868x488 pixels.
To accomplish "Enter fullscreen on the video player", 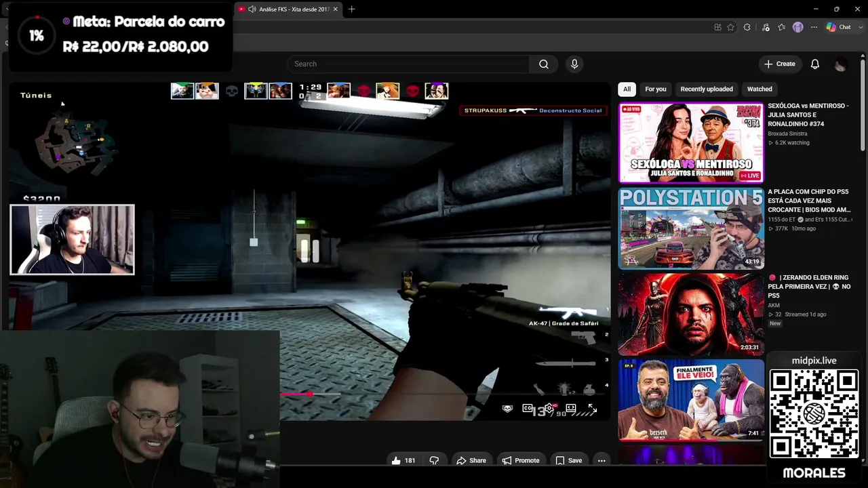I will [592, 408].
